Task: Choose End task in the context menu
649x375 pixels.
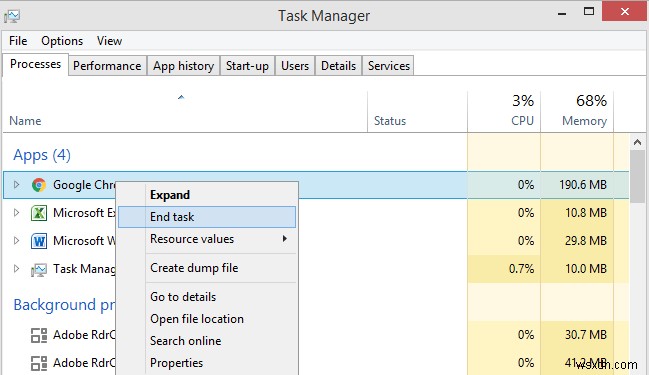Action: point(207,217)
